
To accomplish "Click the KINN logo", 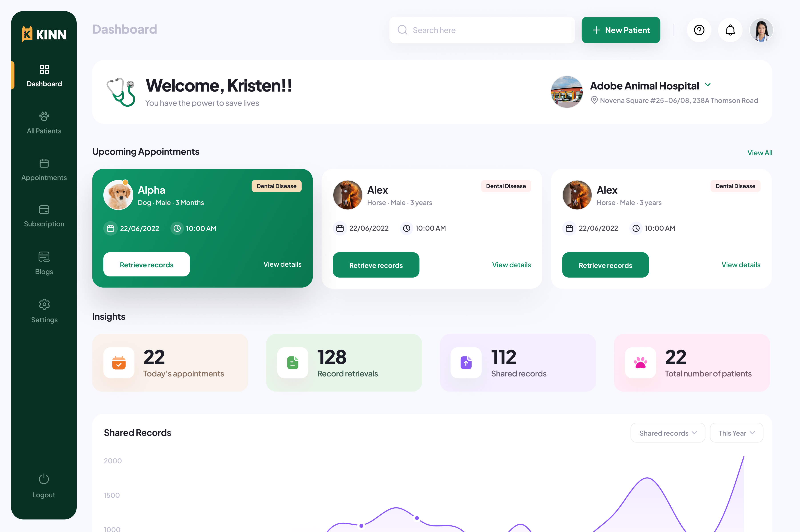I will point(44,34).
